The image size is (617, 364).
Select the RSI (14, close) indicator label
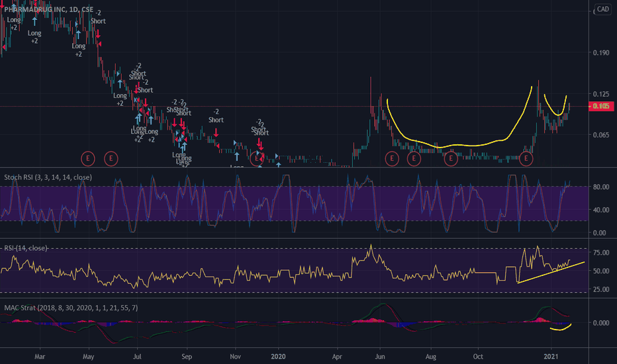coord(26,248)
